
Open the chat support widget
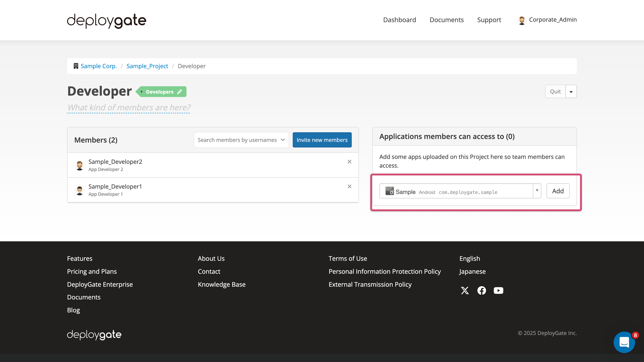(624, 342)
